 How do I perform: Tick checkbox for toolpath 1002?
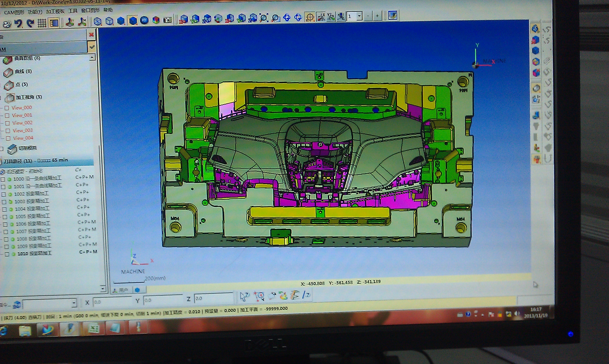[4, 194]
